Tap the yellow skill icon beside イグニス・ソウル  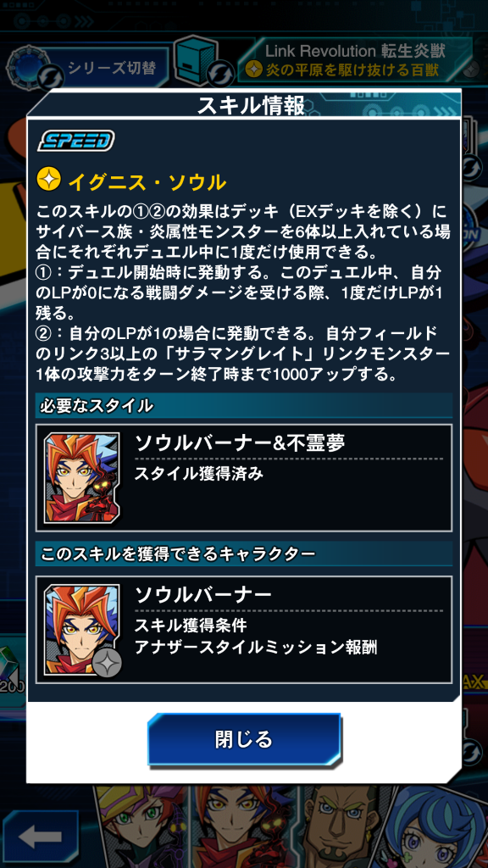[x=48, y=180]
